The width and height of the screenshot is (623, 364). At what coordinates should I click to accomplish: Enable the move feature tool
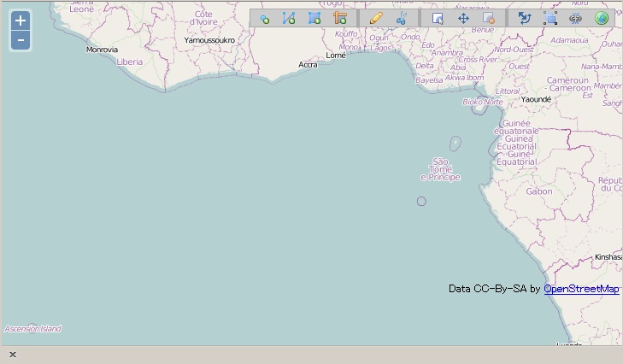click(463, 19)
